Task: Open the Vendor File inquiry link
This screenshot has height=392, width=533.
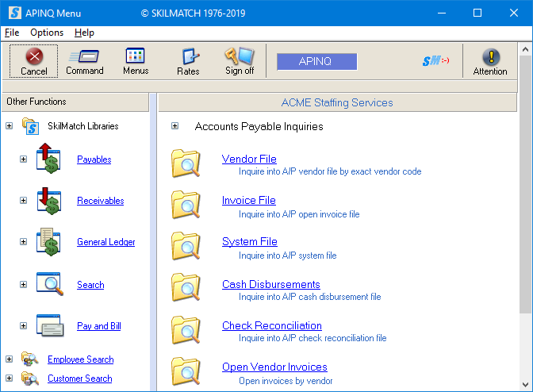Action: tap(249, 159)
